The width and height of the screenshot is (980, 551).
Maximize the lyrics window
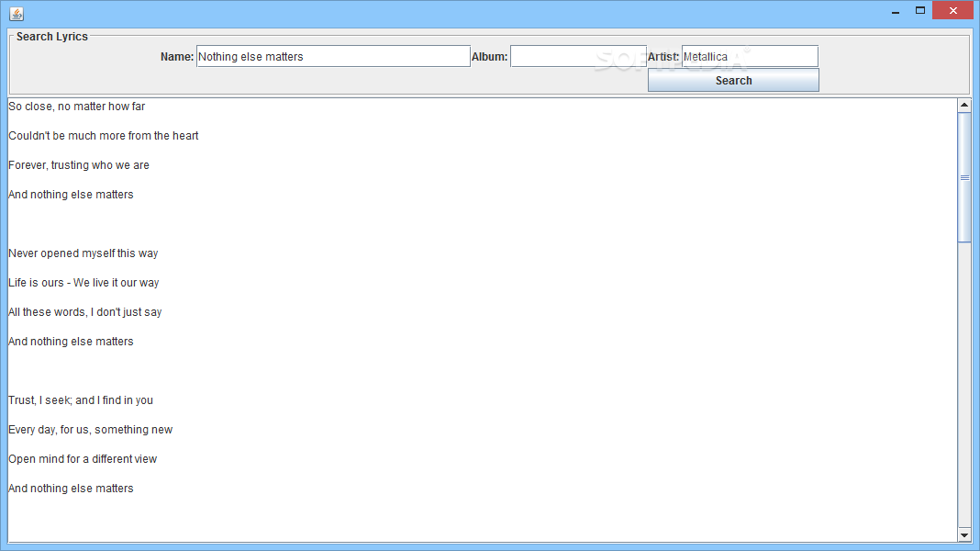(x=920, y=11)
